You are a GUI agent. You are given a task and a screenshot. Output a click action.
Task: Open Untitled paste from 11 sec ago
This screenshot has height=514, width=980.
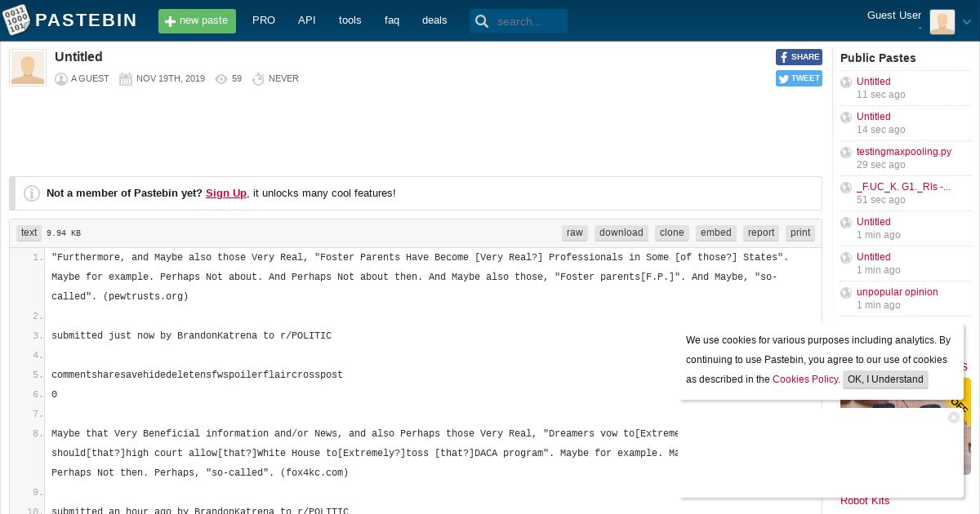[x=874, y=82]
